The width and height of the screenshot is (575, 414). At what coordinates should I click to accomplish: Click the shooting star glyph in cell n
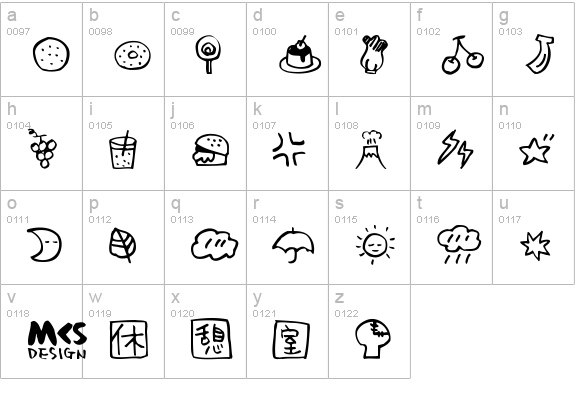pyautogui.click(x=536, y=150)
